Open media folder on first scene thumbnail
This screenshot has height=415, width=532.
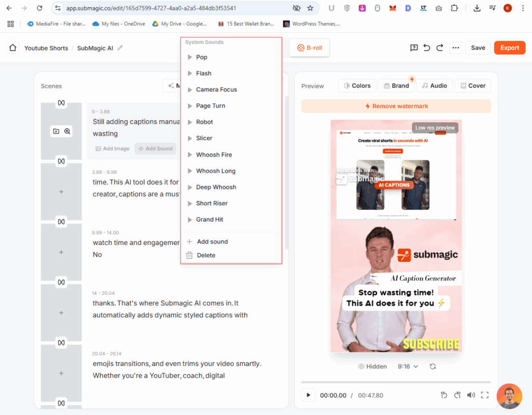pos(56,131)
